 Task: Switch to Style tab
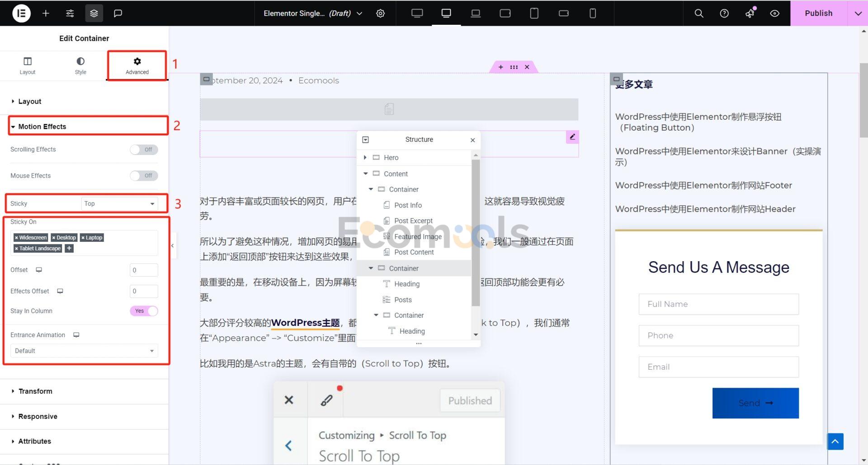click(80, 66)
